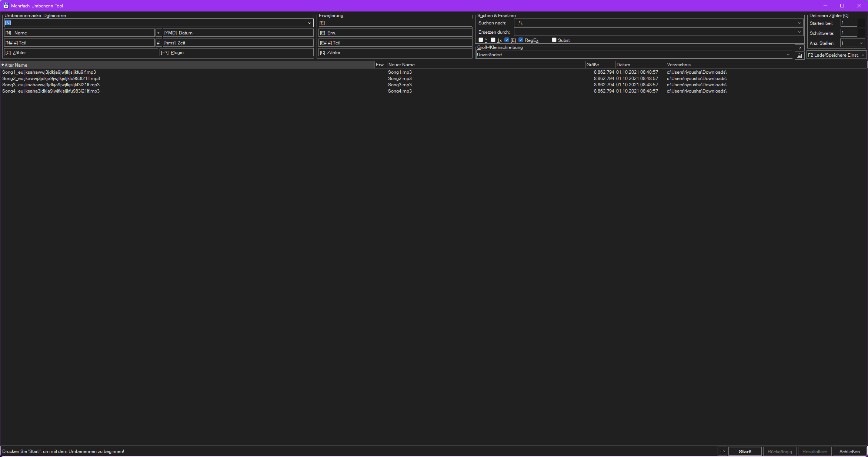Insert the [=?] Plugin placeholder

(236, 53)
